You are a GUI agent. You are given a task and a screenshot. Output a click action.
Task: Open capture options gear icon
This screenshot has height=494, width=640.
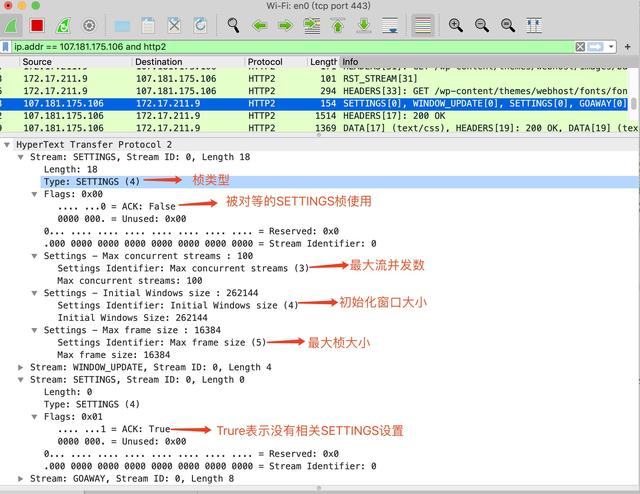(89, 26)
